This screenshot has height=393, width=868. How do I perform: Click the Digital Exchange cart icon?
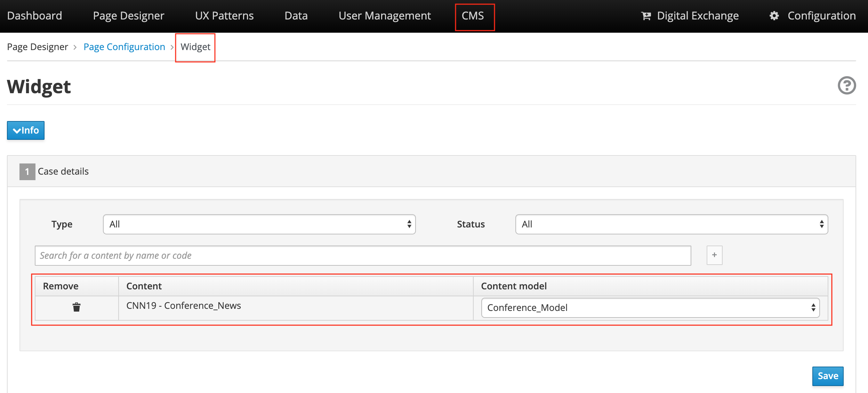(x=646, y=16)
